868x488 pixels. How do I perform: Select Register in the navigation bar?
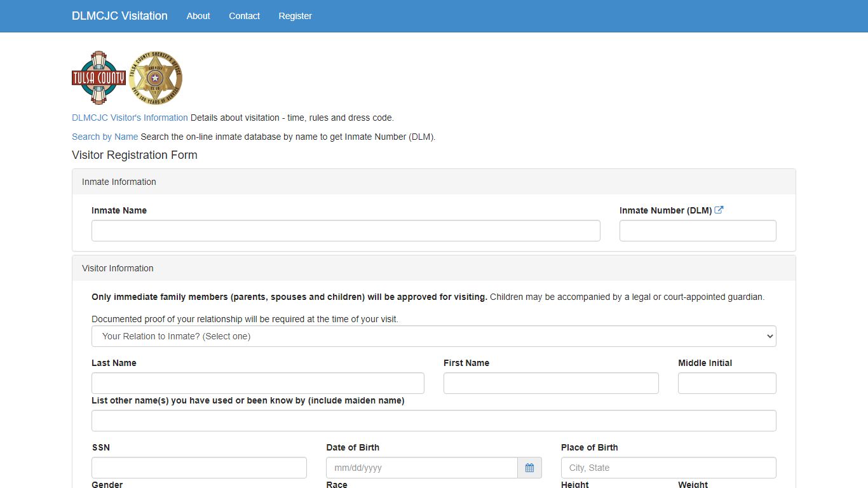click(295, 16)
